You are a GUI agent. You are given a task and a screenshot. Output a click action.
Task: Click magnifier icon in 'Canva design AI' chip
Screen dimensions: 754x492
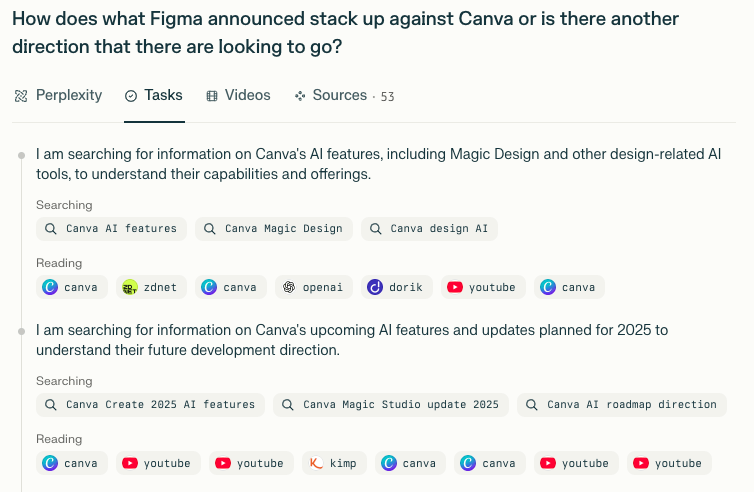(376, 228)
